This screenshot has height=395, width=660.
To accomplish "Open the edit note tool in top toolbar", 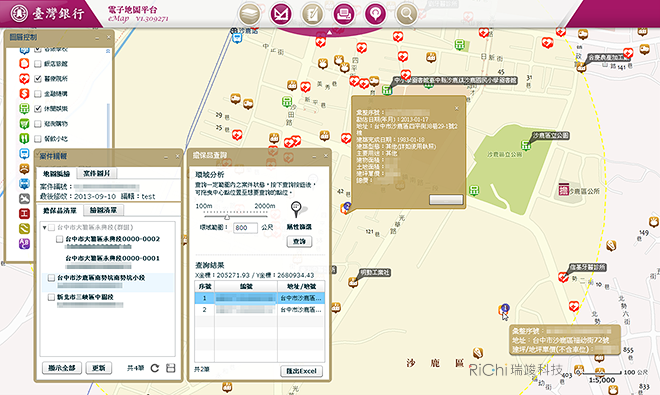I will 312,14.
